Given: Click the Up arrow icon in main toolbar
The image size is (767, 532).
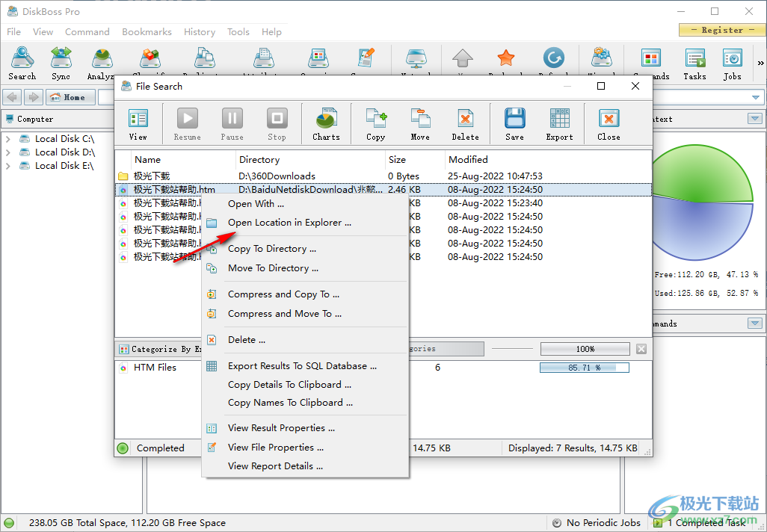Looking at the screenshot, I should (463, 59).
